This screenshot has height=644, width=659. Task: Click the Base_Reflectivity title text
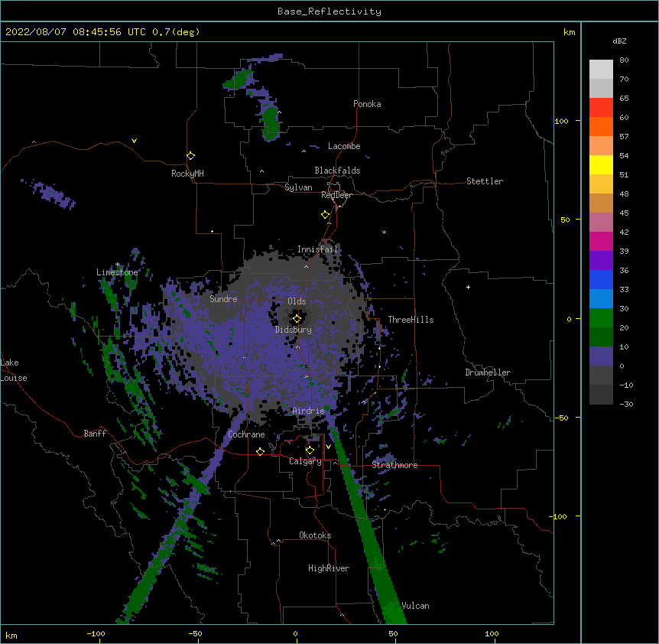pyautogui.click(x=329, y=11)
